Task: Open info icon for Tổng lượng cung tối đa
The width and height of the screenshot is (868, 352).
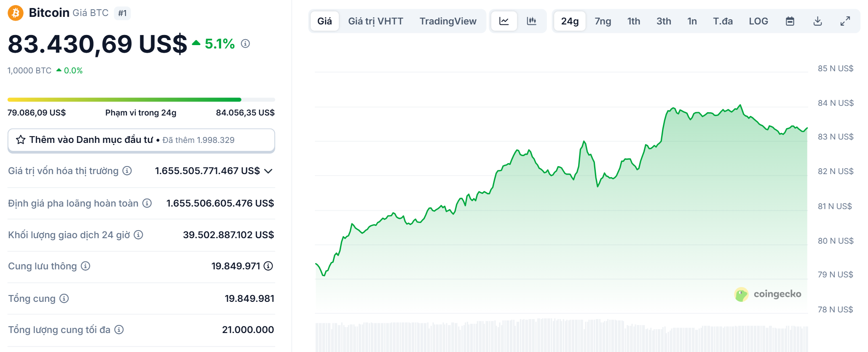Action: tap(119, 330)
